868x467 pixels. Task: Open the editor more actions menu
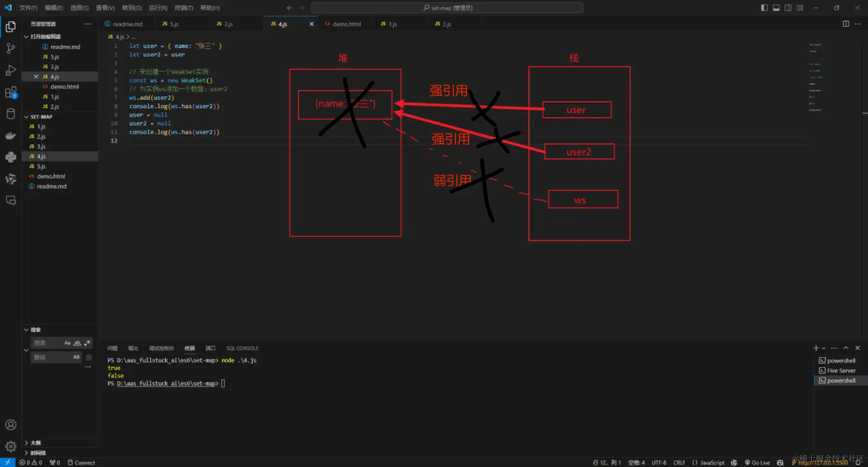(858, 24)
